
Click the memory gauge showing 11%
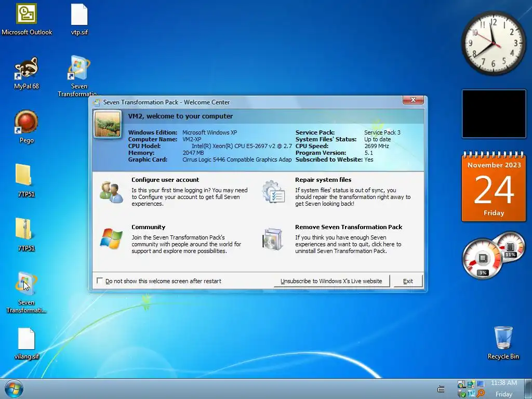pos(510,247)
